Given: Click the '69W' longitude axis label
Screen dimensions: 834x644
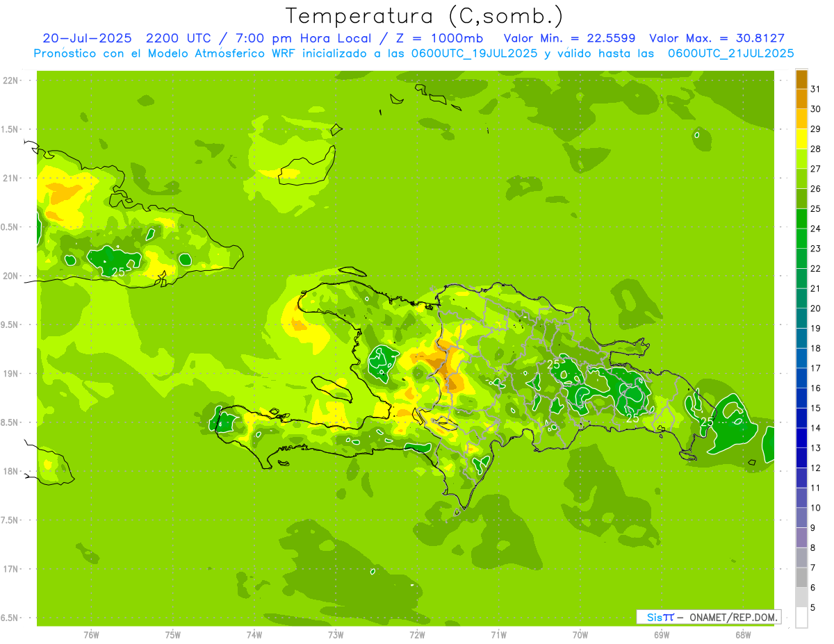Looking at the screenshot, I should tap(662, 634).
